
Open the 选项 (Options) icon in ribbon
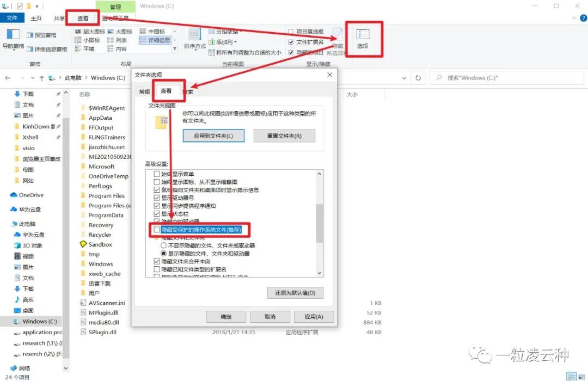[364, 38]
